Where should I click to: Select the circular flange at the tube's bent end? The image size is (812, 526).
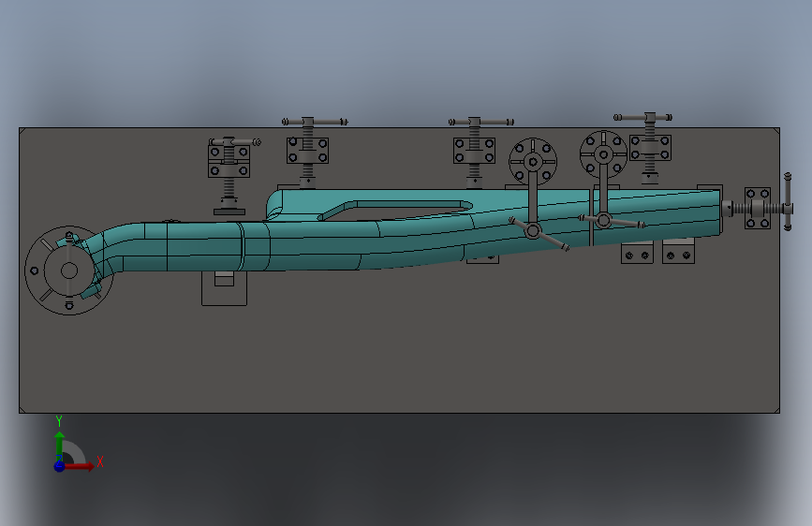pyautogui.click(x=69, y=270)
